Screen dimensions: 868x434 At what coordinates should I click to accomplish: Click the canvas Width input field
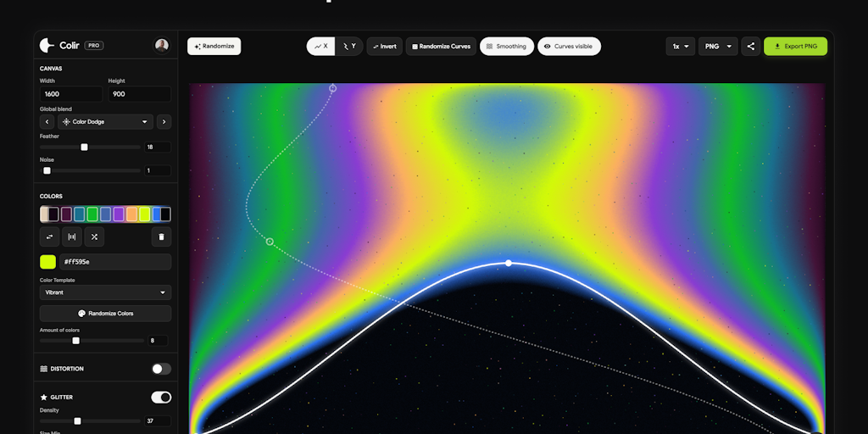click(x=71, y=94)
